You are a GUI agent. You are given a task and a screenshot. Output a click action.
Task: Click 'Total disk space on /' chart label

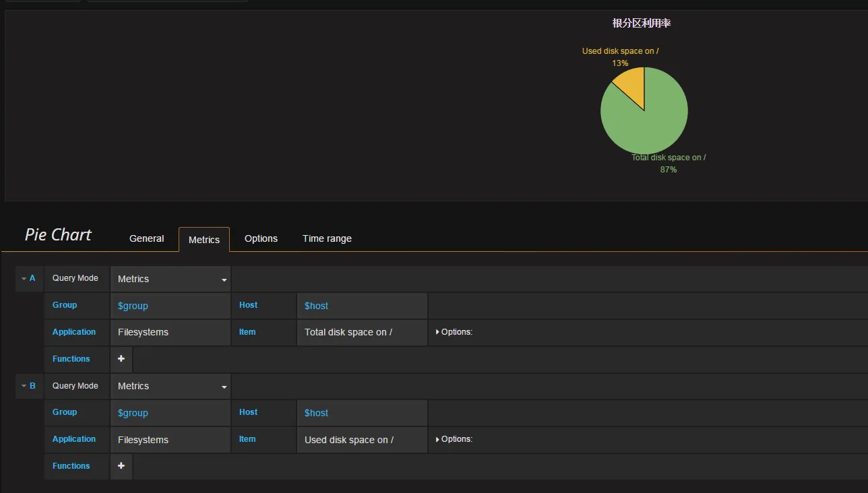pyautogui.click(x=669, y=158)
